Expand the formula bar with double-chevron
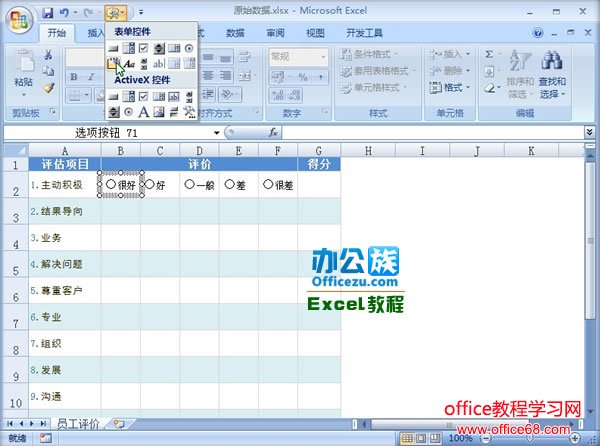The width and height of the screenshot is (600, 446). 590,132
